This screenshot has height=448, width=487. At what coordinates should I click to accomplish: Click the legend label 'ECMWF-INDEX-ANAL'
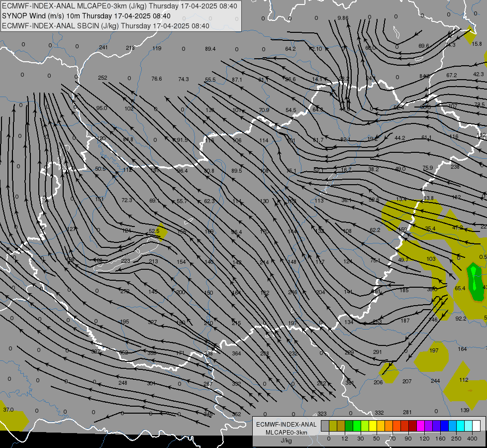pos(287,425)
